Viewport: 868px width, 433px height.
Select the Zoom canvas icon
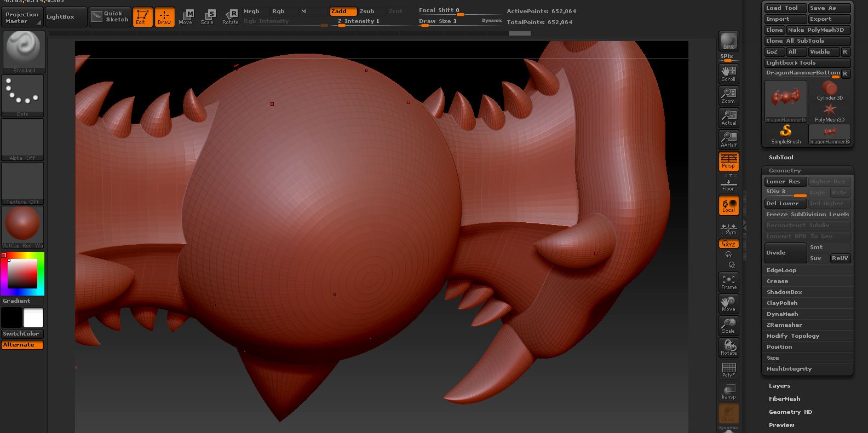(x=728, y=95)
